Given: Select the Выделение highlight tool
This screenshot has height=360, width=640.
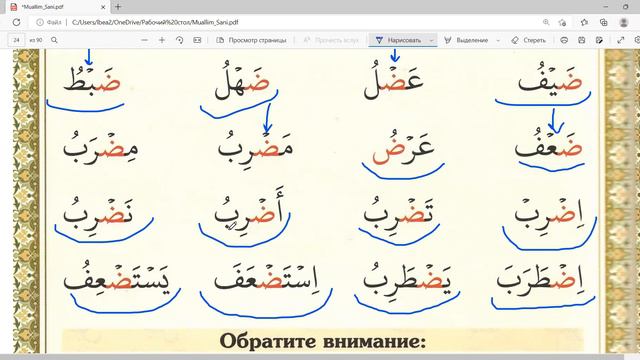Looking at the screenshot, I should pos(467,40).
